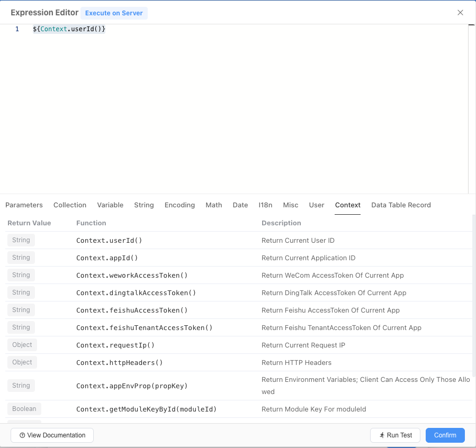This screenshot has width=476, height=448.
Task: Open the Collection functions tab
Action: tap(70, 205)
